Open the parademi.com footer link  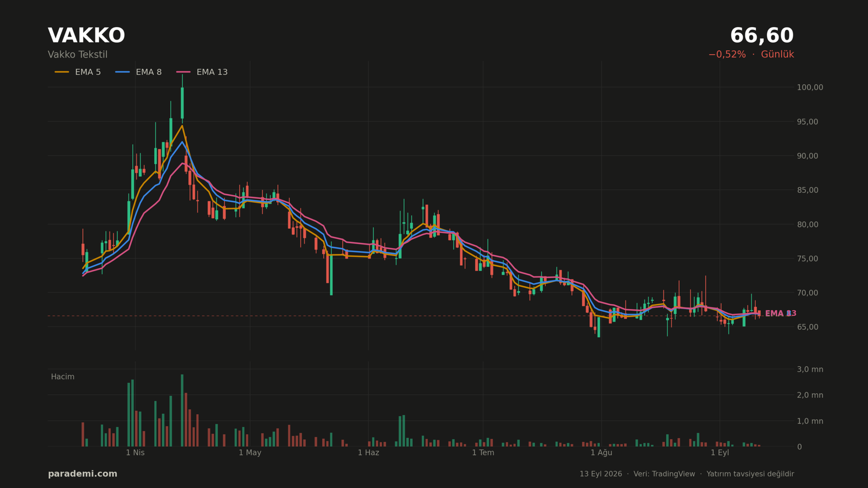tap(82, 474)
